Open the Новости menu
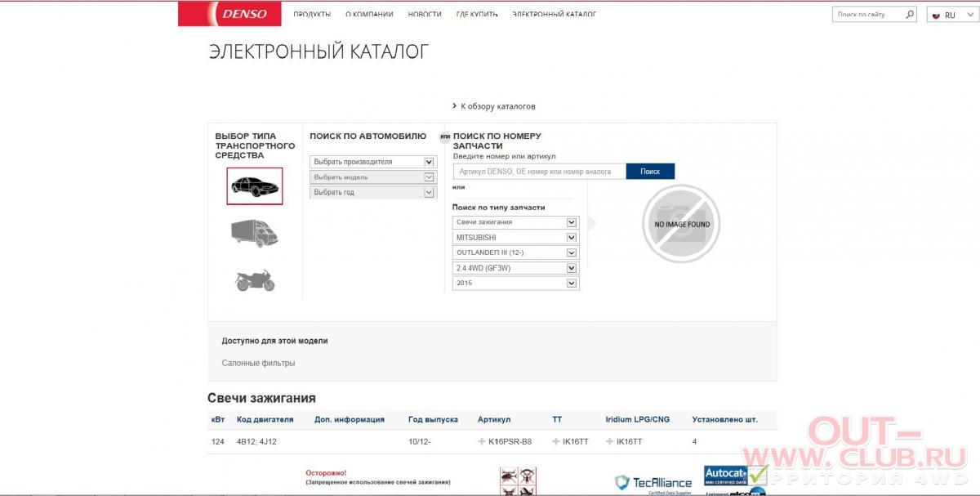980x496 pixels. click(425, 15)
